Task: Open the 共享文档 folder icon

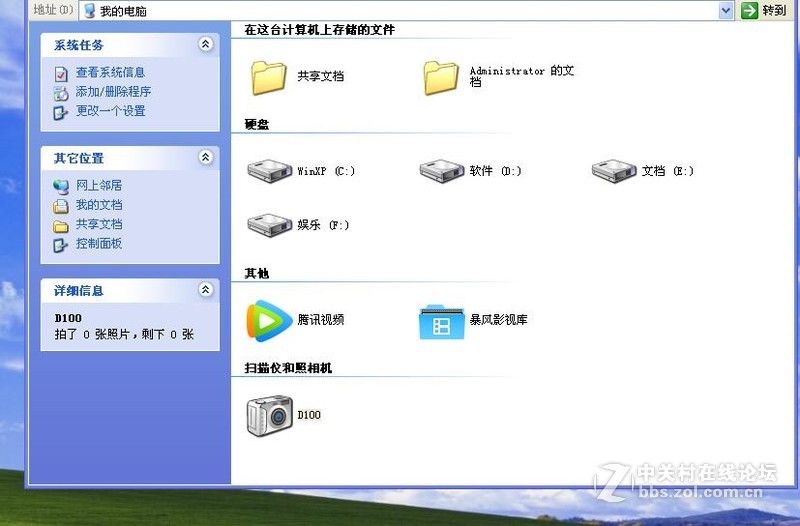Action: 268,78
